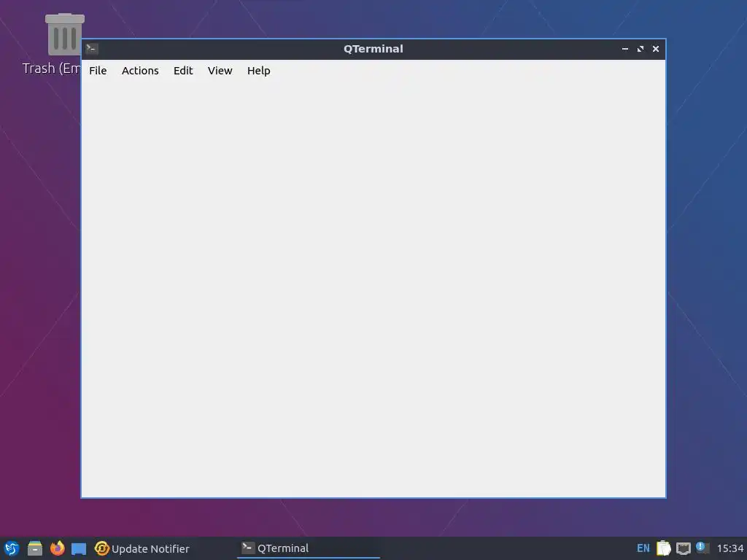
Task: Open the Trash desktop icon
Action: [64, 44]
